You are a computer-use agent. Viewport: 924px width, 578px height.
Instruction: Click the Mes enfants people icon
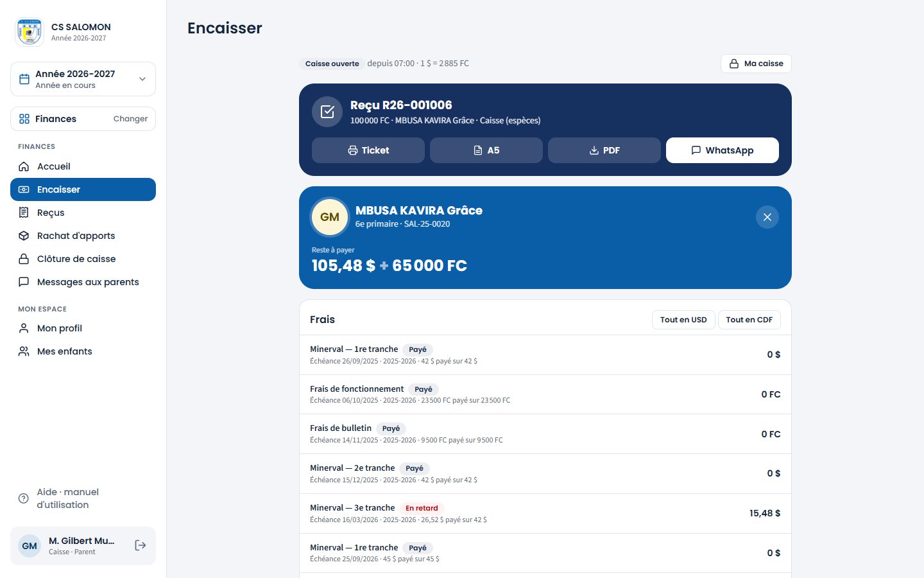point(24,351)
